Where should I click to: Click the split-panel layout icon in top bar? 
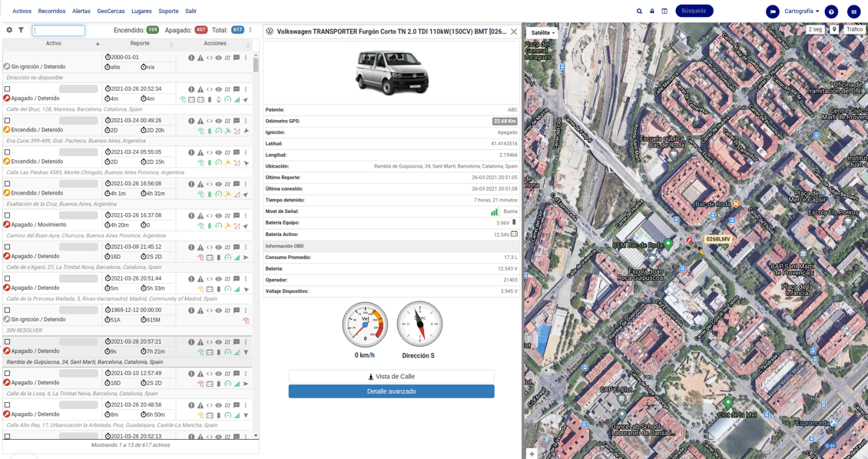664,11
